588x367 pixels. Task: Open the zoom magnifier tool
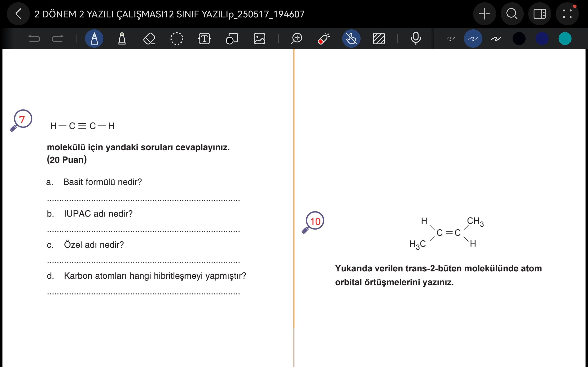tap(297, 39)
